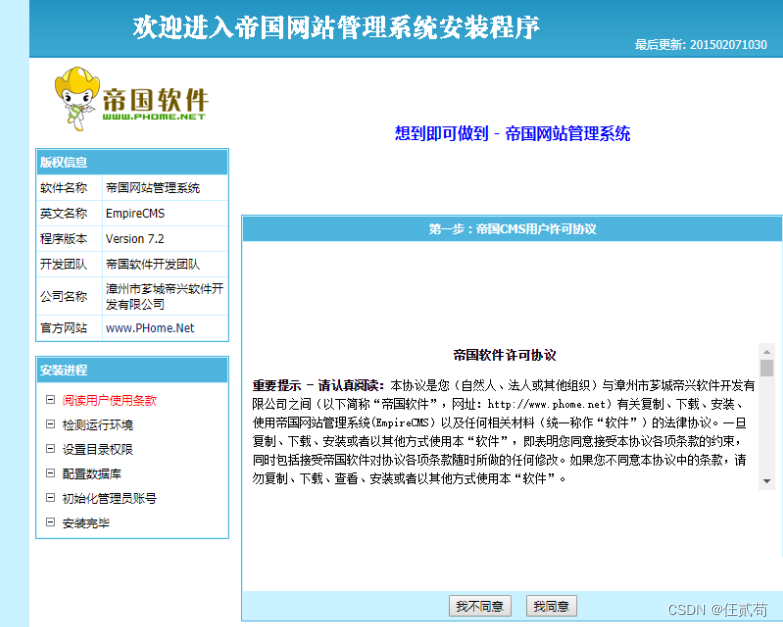Click the scrollbar down arrow in license text

(767, 481)
